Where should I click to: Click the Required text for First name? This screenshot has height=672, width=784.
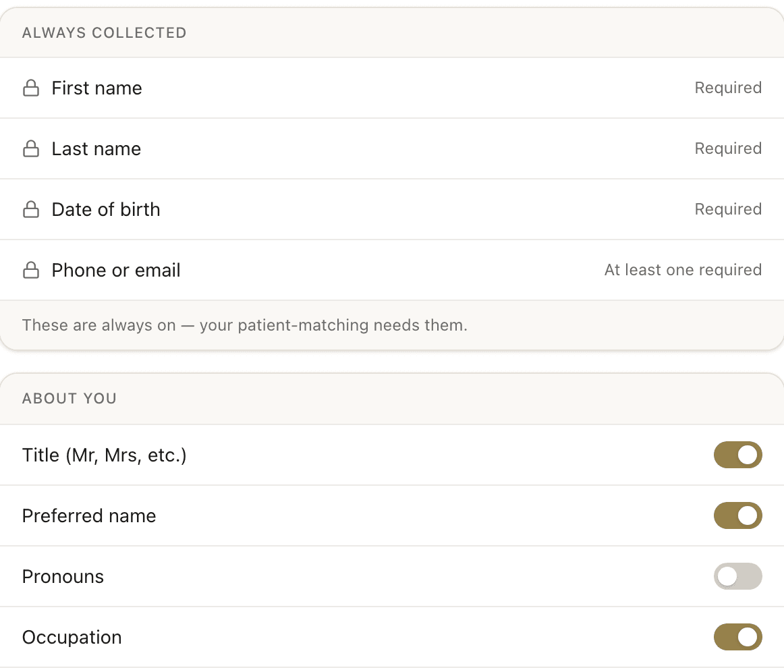coord(728,88)
